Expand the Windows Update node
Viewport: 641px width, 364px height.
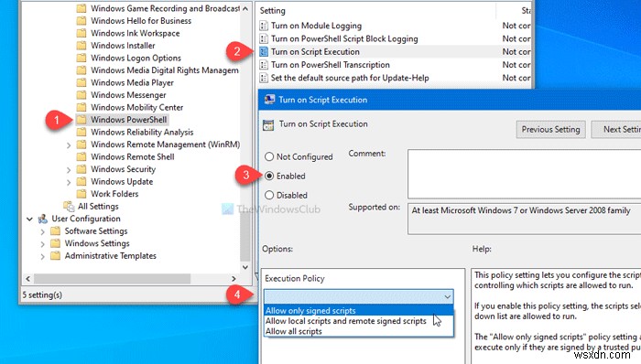[x=69, y=182]
